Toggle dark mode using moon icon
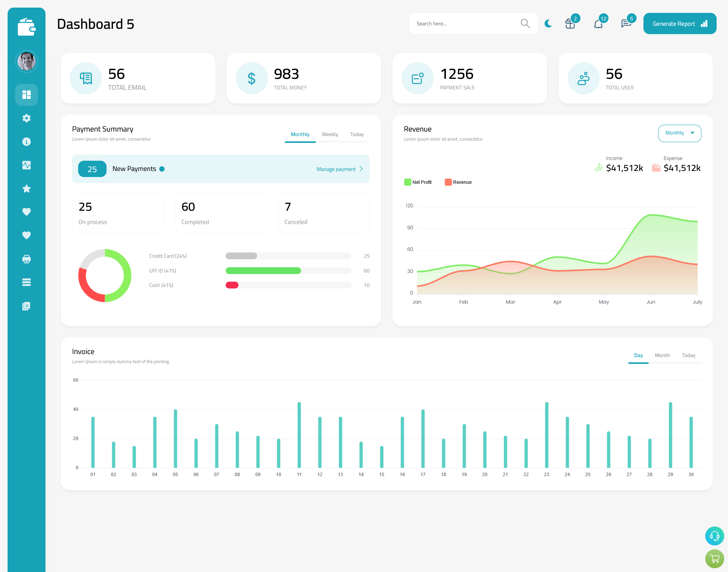728x572 pixels. click(548, 23)
